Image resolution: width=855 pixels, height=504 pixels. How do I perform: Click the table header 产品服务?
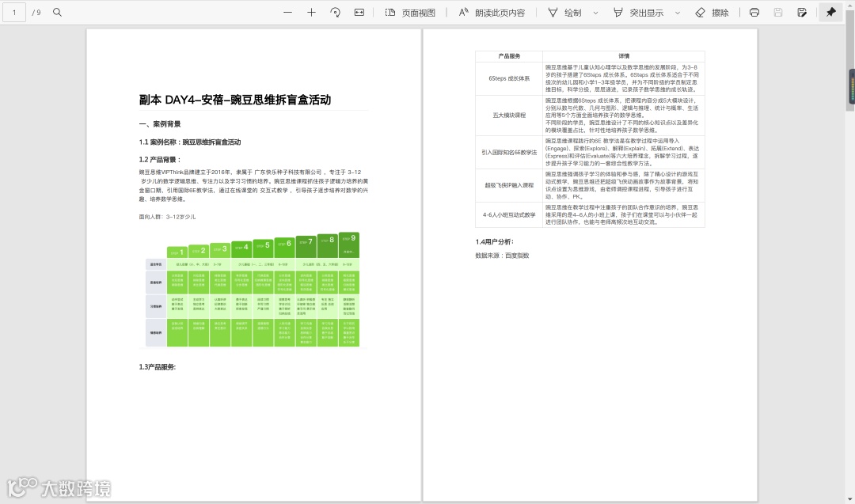[x=509, y=56]
